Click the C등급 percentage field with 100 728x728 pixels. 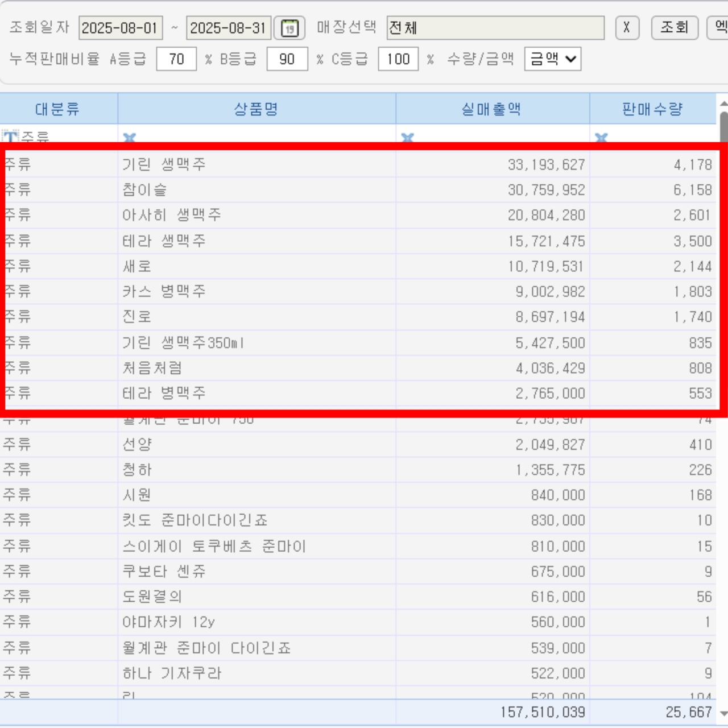coord(398,59)
